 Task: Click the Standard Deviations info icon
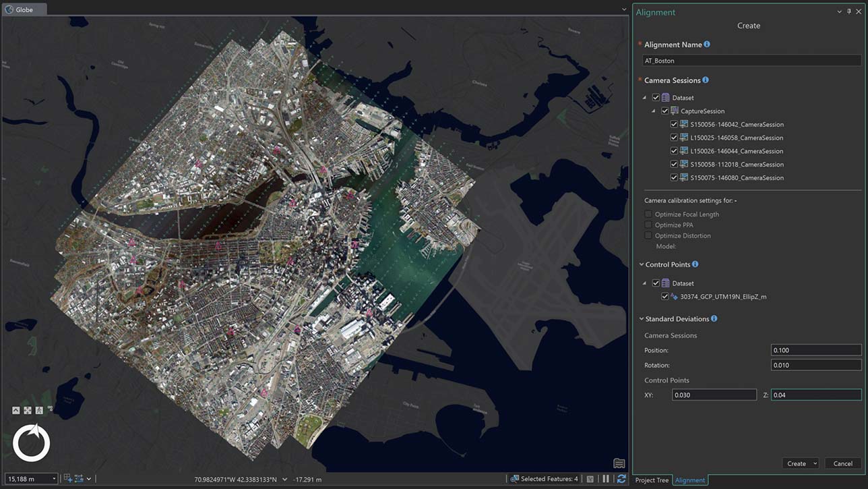(x=714, y=319)
